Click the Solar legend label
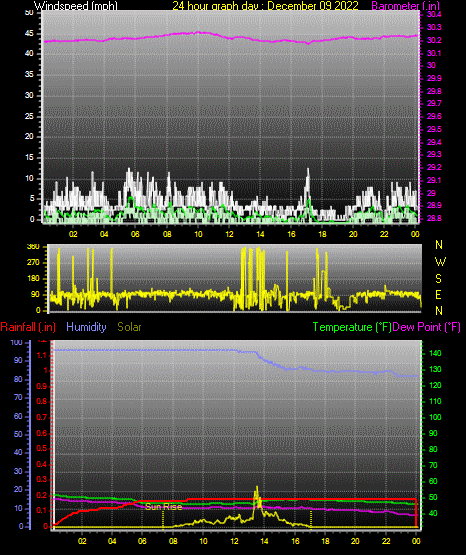 click(x=129, y=327)
